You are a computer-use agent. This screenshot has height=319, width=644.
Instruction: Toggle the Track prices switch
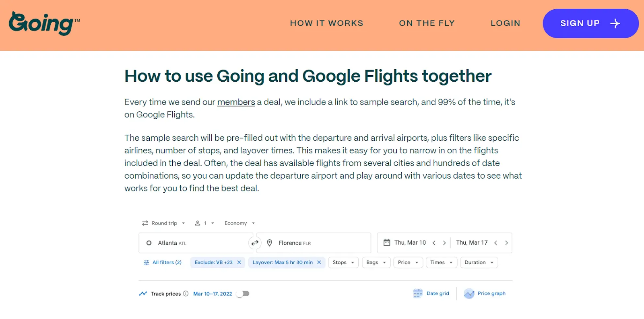[x=243, y=294]
